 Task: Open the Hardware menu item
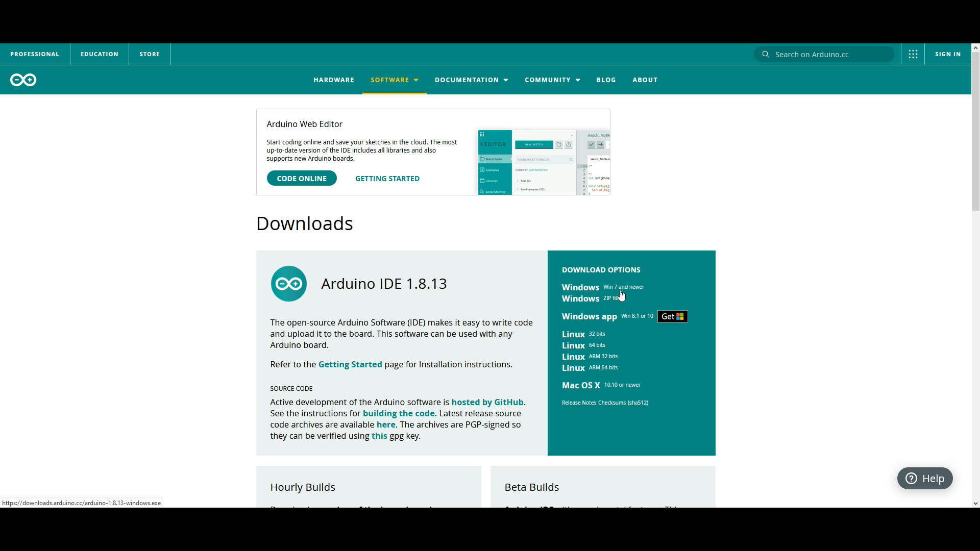point(334,80)
